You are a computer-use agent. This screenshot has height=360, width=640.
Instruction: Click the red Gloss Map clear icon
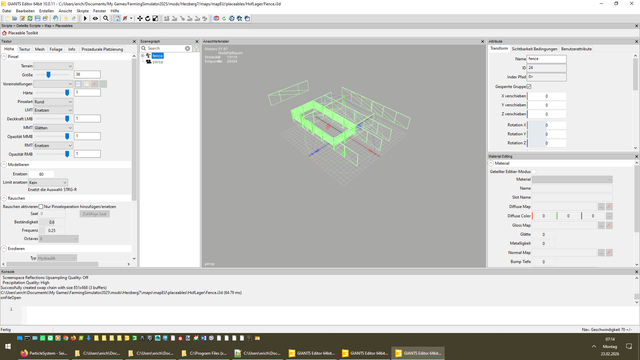(x=609, y=225)
